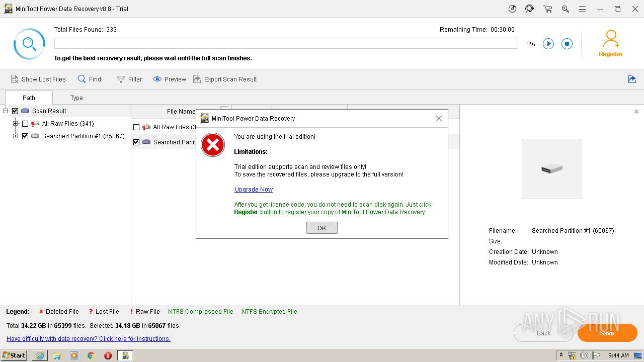Click the Total Files Found: 339 text
Viewport: 644px width, 362px height.
(x=86, y=30)
